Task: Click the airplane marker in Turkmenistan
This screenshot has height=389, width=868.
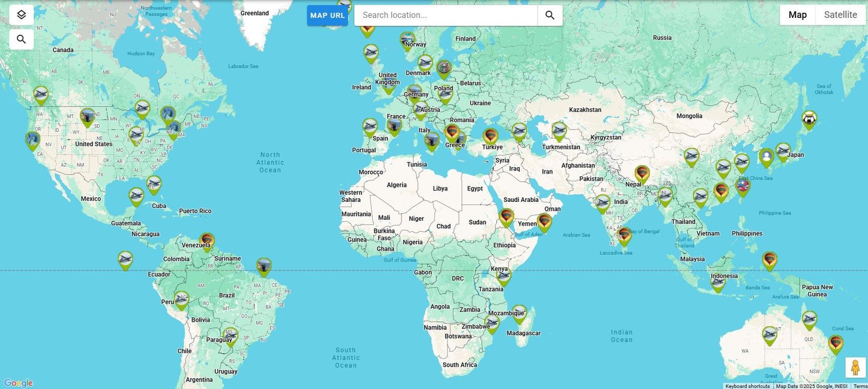Action: pyautogui.click(x=559, y=131)
